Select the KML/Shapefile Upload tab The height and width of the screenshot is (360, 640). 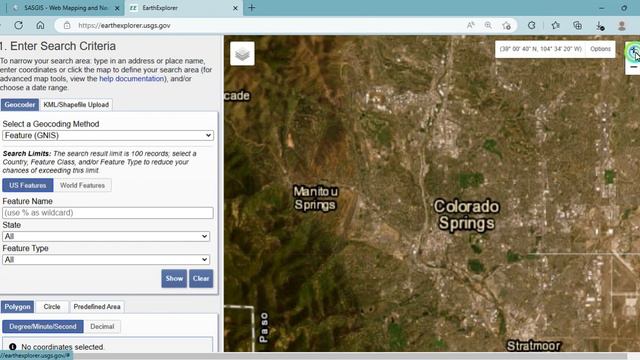[x=76, y=104]
